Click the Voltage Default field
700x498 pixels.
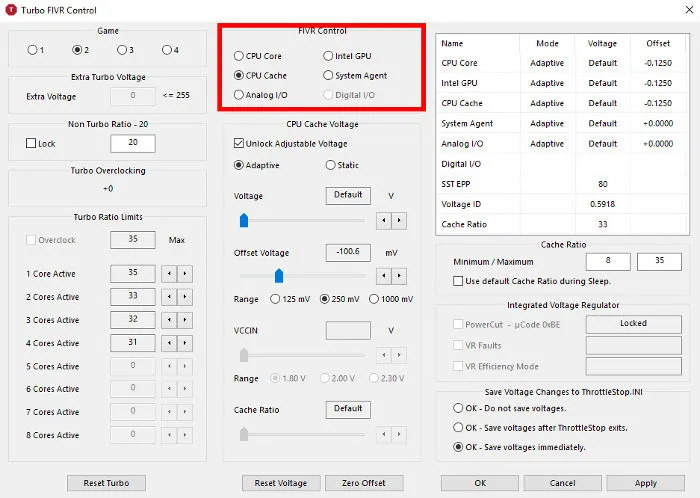348,196
